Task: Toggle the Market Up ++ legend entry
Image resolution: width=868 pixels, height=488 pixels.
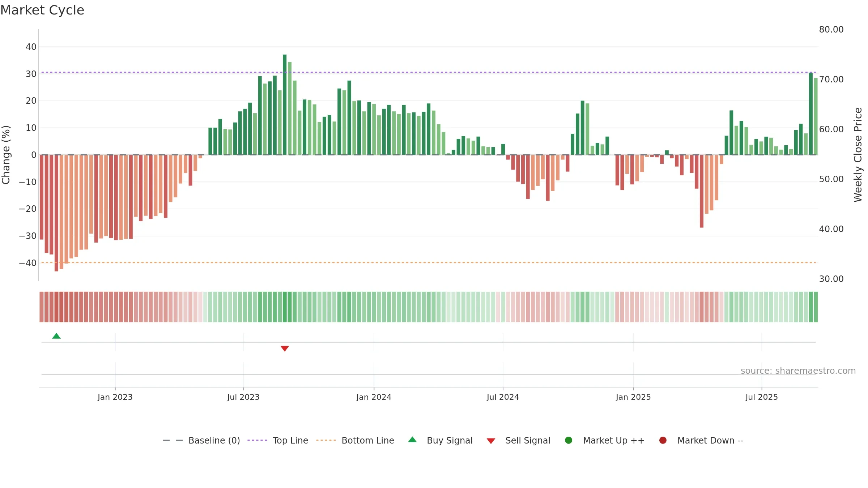Action: pos(604,440)
